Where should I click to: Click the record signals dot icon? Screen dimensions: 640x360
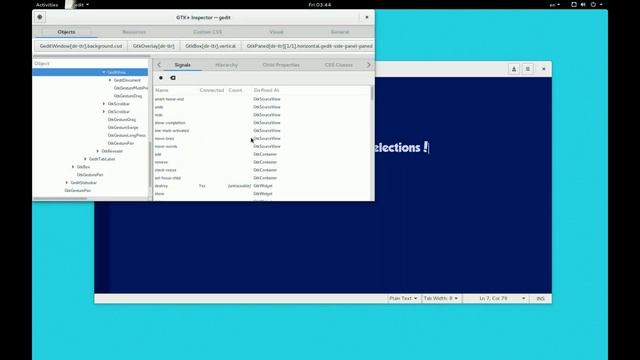(161, 78)
